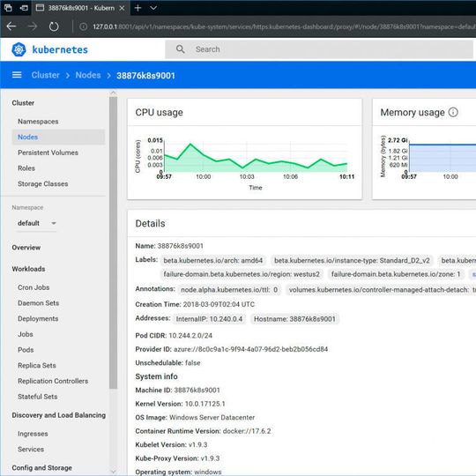Click the region: westus2 label chip
Viewport: 476px width, 476px height.
[x=242, y=274]
